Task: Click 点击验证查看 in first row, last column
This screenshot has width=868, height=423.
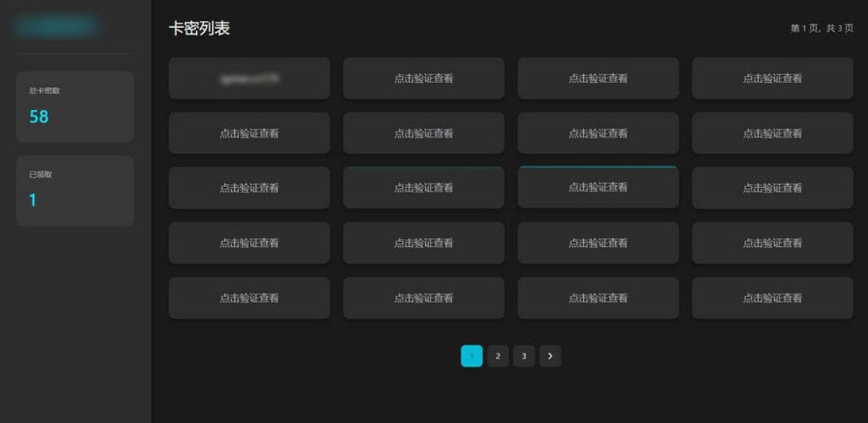Action: point(773,78)
